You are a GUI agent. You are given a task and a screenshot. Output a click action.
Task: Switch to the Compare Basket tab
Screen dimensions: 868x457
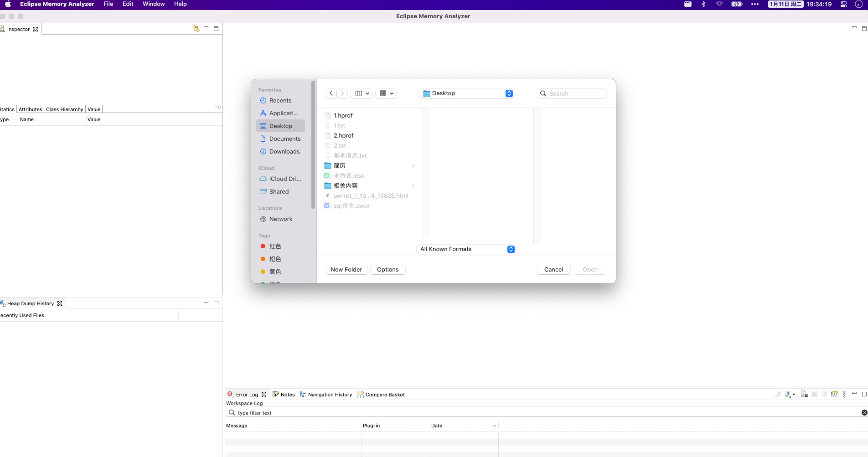[x=381, y=395]
